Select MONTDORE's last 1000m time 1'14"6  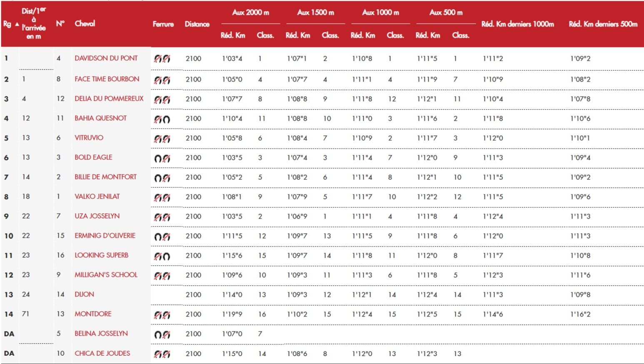(x=493, y=314)
